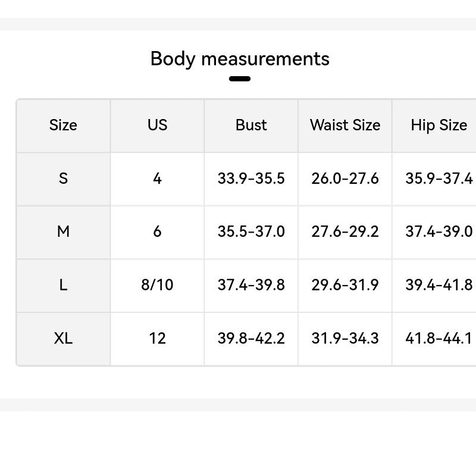
Task: Select the S size row label
Action: [63, 178]
